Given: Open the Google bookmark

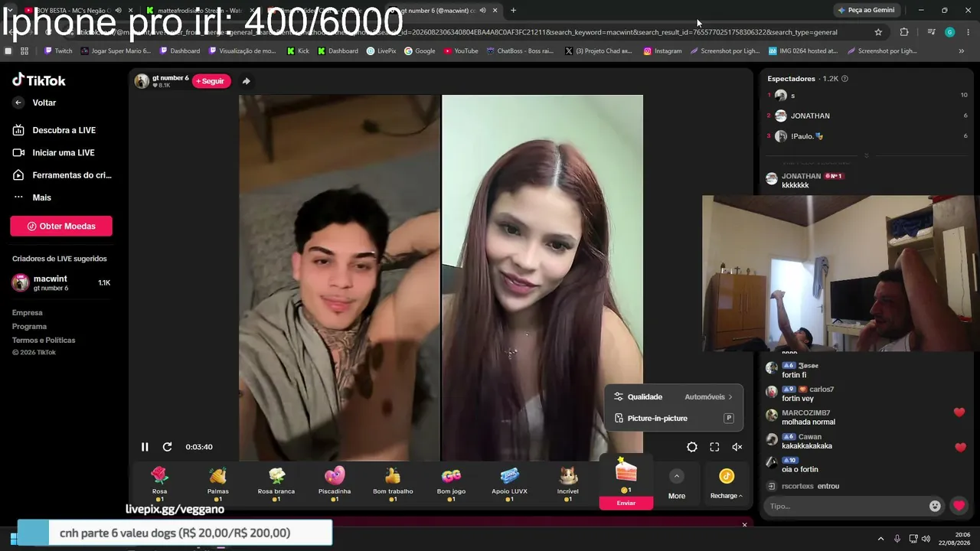Looking at the screenshot, I should pos(420,51).
